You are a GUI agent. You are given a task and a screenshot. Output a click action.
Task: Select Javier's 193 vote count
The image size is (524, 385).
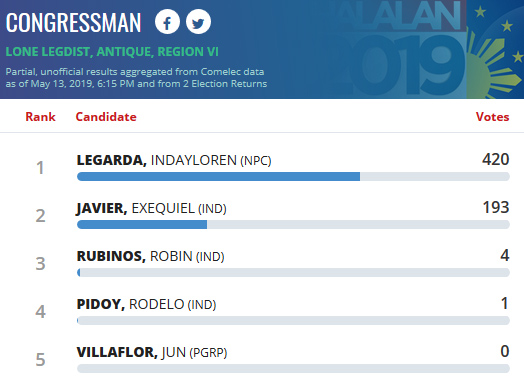[x=496, y=208]
